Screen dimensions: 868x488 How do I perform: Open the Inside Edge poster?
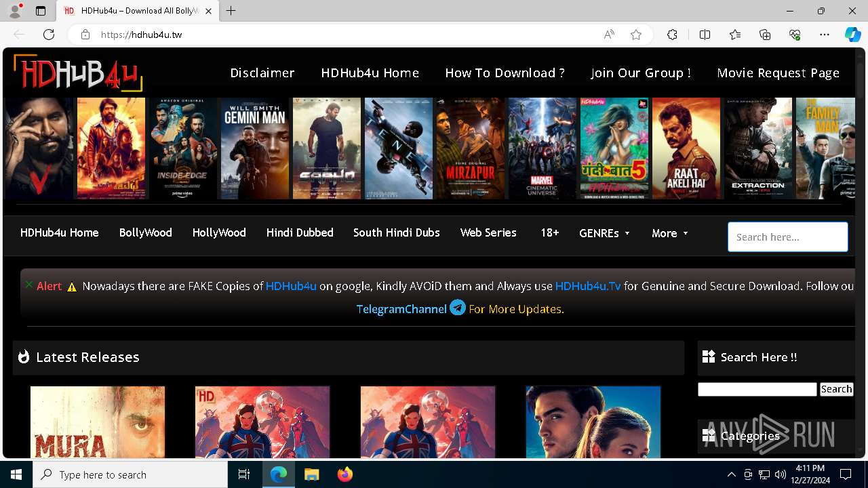(183, 148)
